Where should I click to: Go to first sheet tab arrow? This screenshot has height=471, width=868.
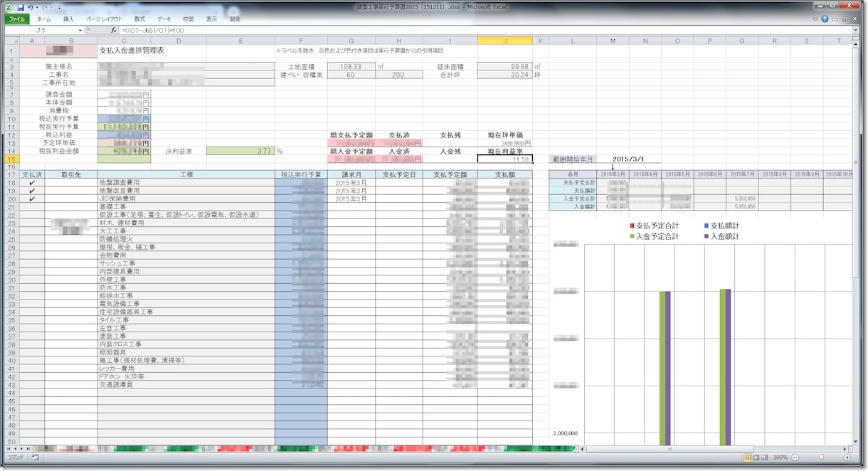click(x=9, y=449)
